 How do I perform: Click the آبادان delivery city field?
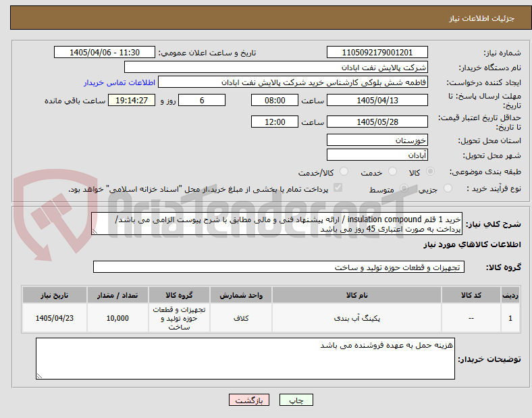pyautogui.click(x=377, y=155)
